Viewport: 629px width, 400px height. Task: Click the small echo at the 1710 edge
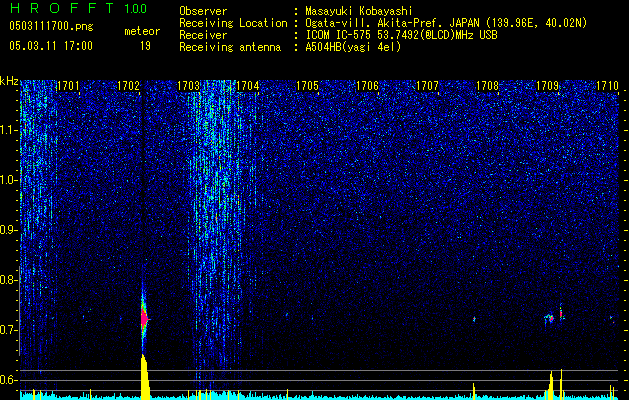[612, 319]
